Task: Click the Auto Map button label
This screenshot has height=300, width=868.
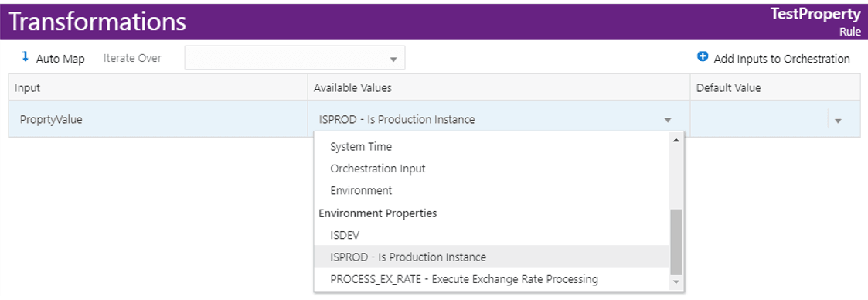Action: (60, 59)
